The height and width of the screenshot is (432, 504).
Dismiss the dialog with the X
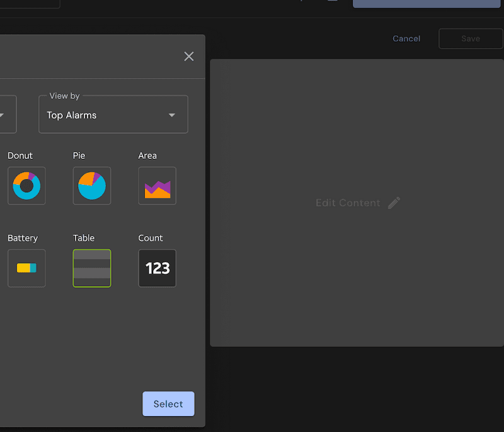(188, 56)
